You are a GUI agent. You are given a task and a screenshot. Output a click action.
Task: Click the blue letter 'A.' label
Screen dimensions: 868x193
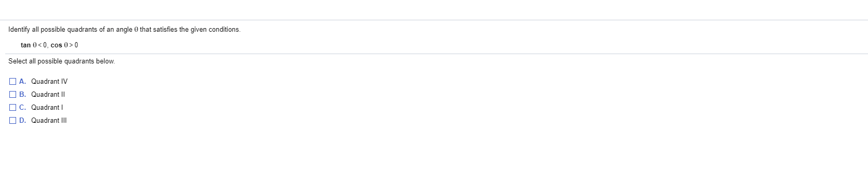[x=22, y=81]
